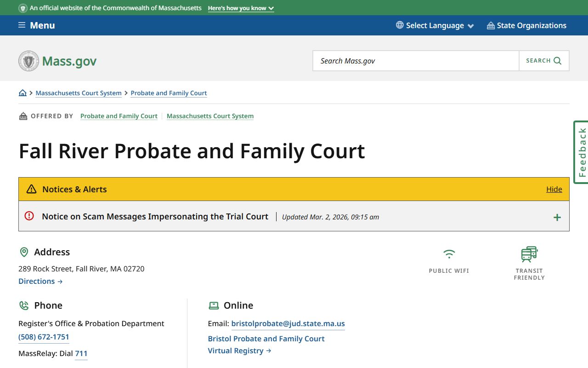Open Bristol Probate and Family Court Virtual Registry
The width and height of the screenshot is (588, 368).
click(266, 345)
